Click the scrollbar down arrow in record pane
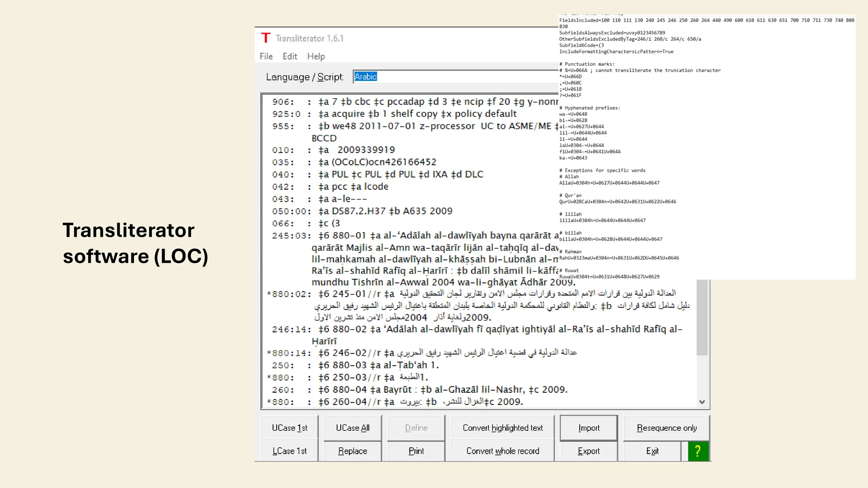This screenshot has width=868, height=488. tap(702, 402)
